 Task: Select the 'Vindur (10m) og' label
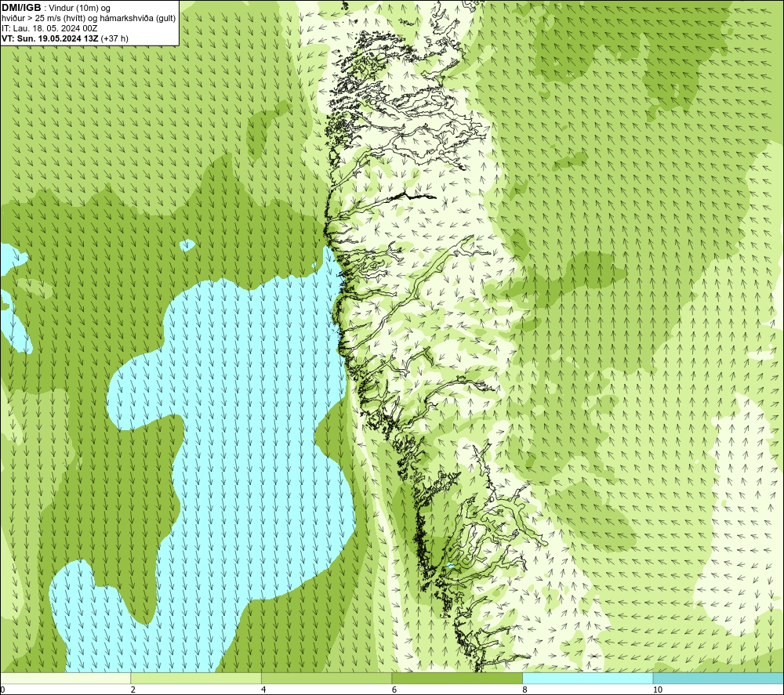pos(81,8)
